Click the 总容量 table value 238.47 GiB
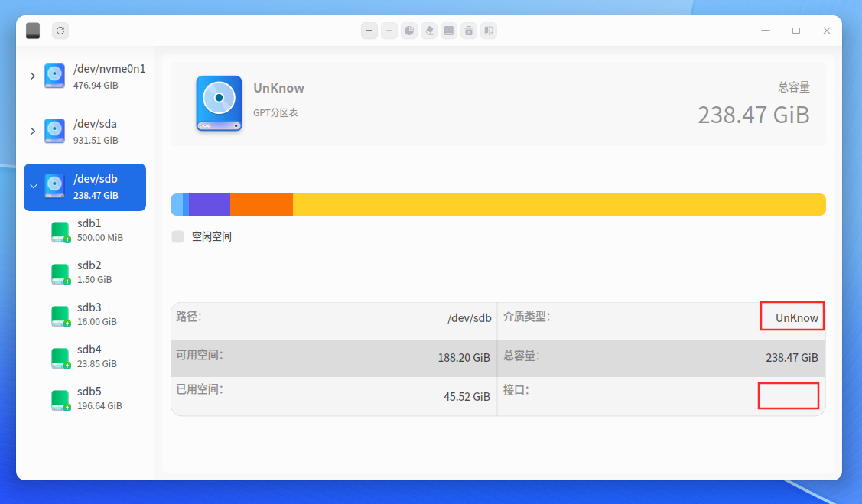 (792, 358)
